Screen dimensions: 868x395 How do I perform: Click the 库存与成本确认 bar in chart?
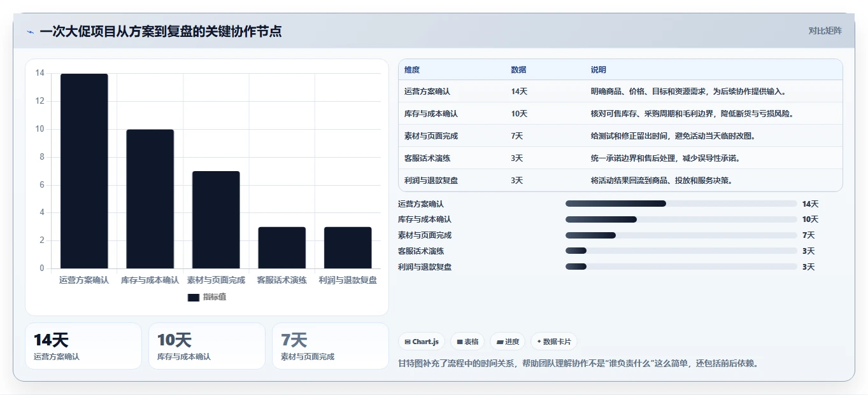click(150, 199)
